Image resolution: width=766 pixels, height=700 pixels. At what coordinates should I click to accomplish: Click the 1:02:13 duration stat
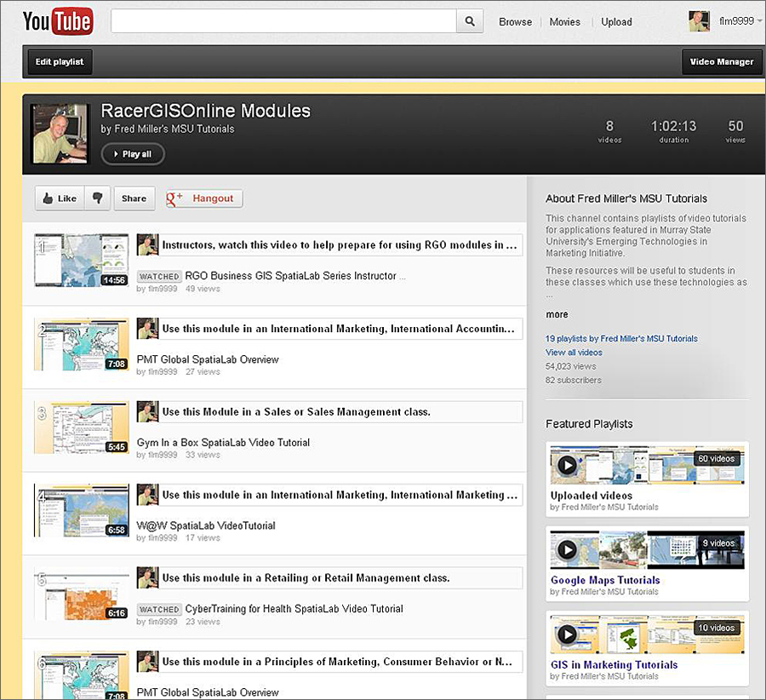pos(674,131)
